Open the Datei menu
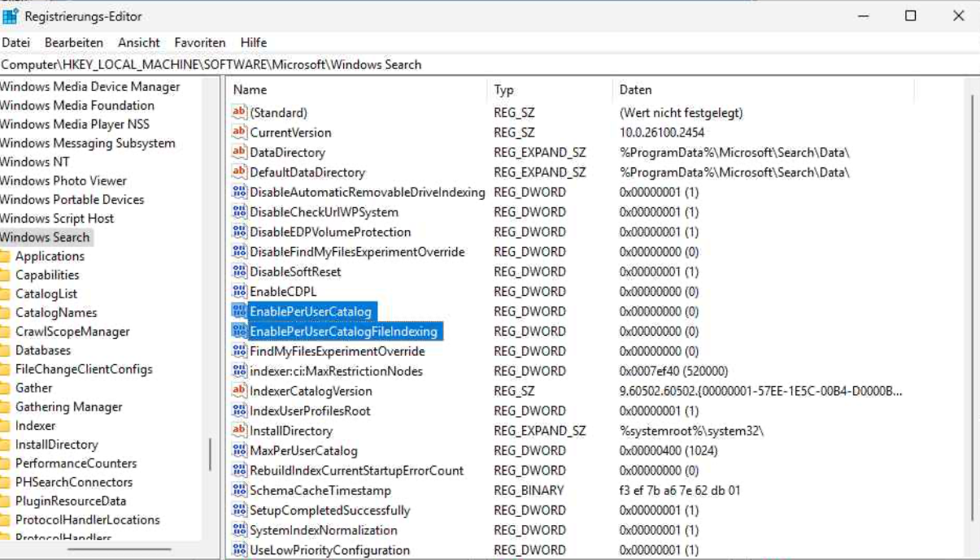980x560 pixels. tap(15, 42)
